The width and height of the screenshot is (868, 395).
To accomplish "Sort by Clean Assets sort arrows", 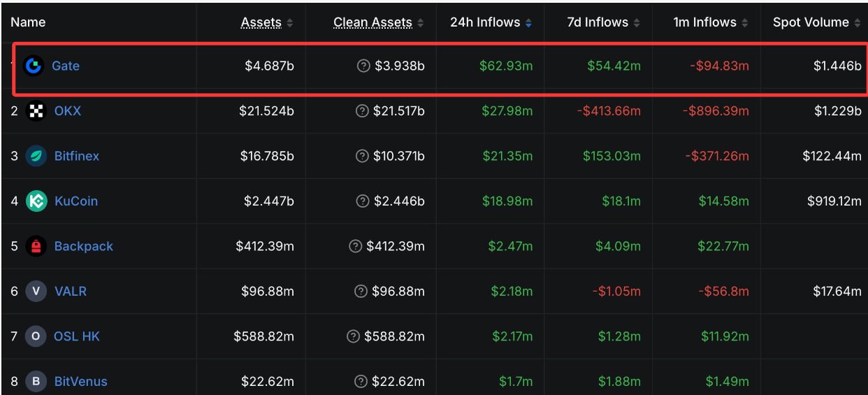I will point(420,23).
